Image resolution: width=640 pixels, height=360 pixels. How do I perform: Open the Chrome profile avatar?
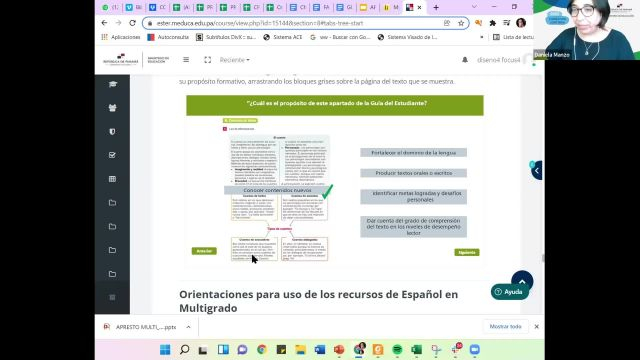[x=521, y=23]
